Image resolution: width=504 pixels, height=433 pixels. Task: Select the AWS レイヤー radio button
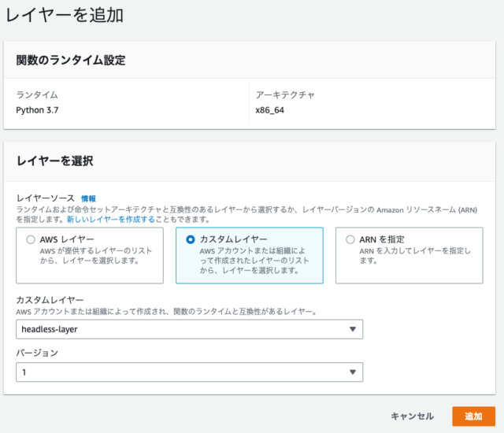[31, 239]
